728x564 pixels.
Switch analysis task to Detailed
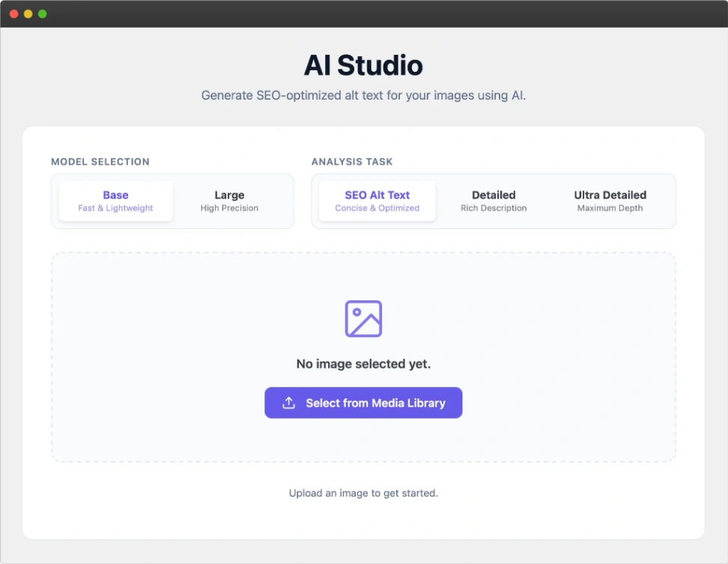click(x=494, y=201)
